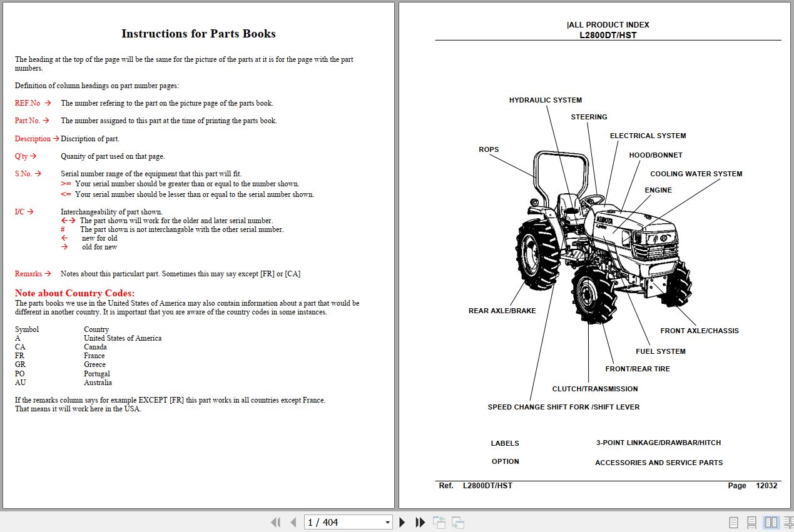The width and height of the screenshot is (794, 532).
Task: Click the page number field '1 / 404'
Action: tap(344, 523)
